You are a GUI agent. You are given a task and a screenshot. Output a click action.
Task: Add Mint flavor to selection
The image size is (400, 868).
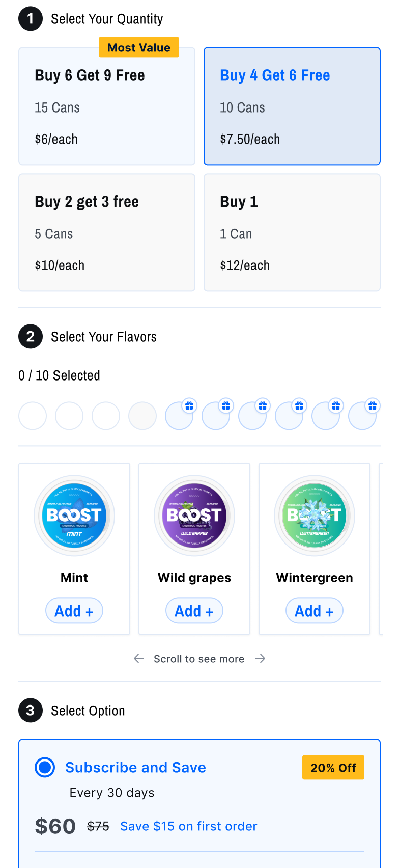(74, 611)
